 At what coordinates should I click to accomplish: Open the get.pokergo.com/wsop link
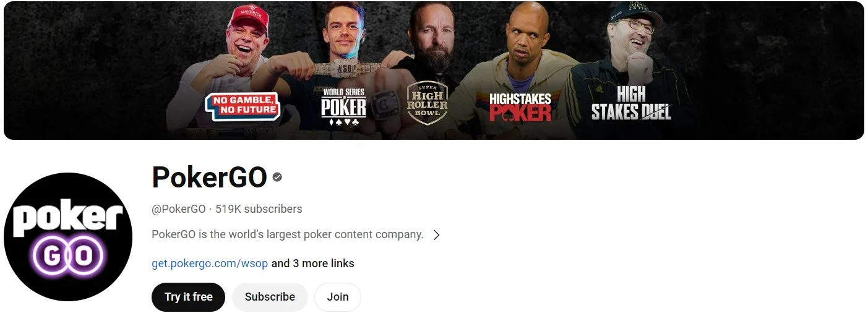tap(210, 264)
